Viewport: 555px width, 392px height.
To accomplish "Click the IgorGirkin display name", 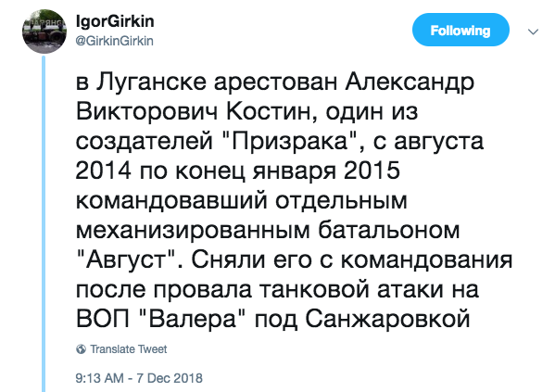I will click(x=115, y=21).
